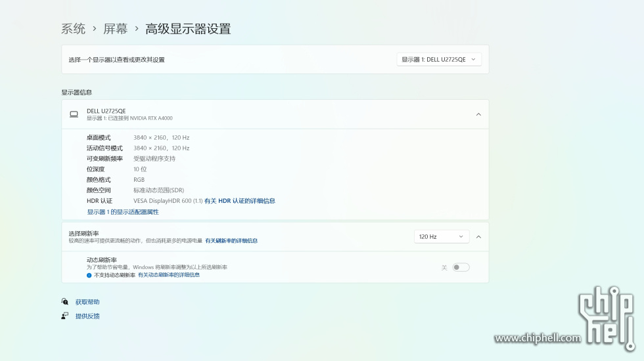Select the 桌面模式 value 3840 × 2160, 120 Hz
The image size is (644, 361).
(162, 138)
